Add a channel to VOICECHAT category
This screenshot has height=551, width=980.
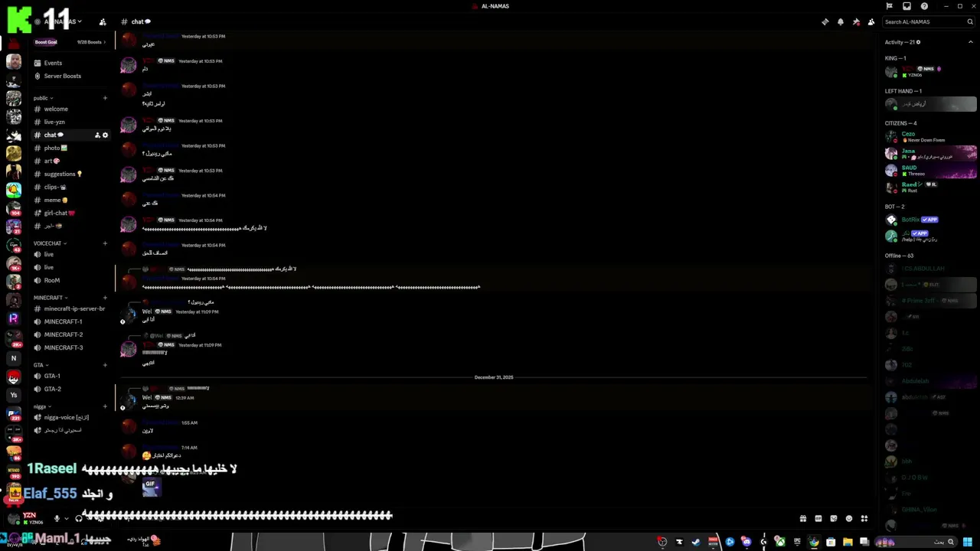click(105, 243)
